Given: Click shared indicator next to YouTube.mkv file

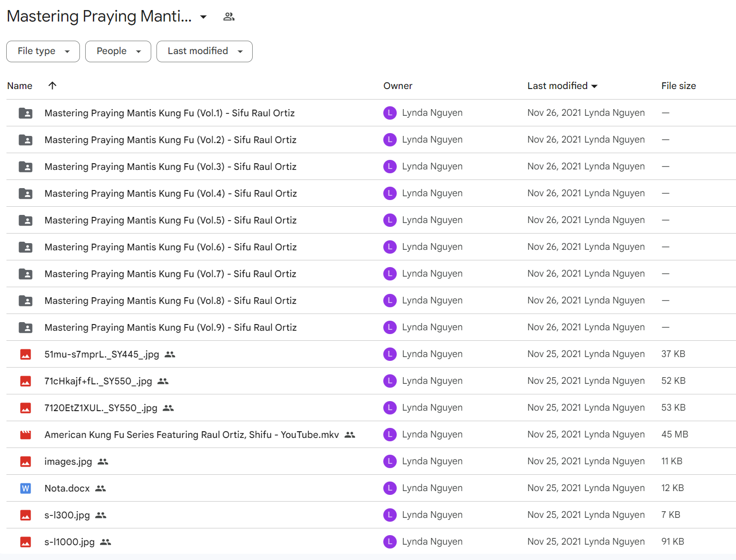Looking at the screenshot, I should 350,435.
